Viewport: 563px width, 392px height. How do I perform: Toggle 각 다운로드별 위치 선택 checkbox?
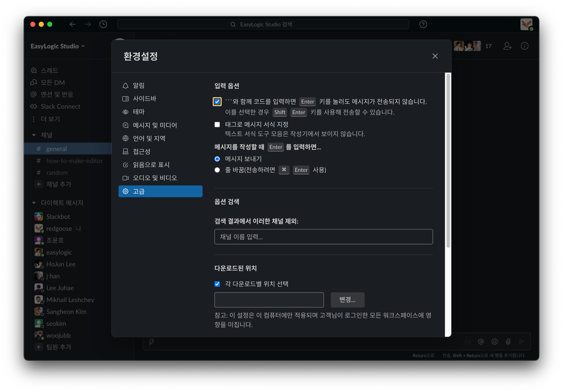tap(217, 284)
